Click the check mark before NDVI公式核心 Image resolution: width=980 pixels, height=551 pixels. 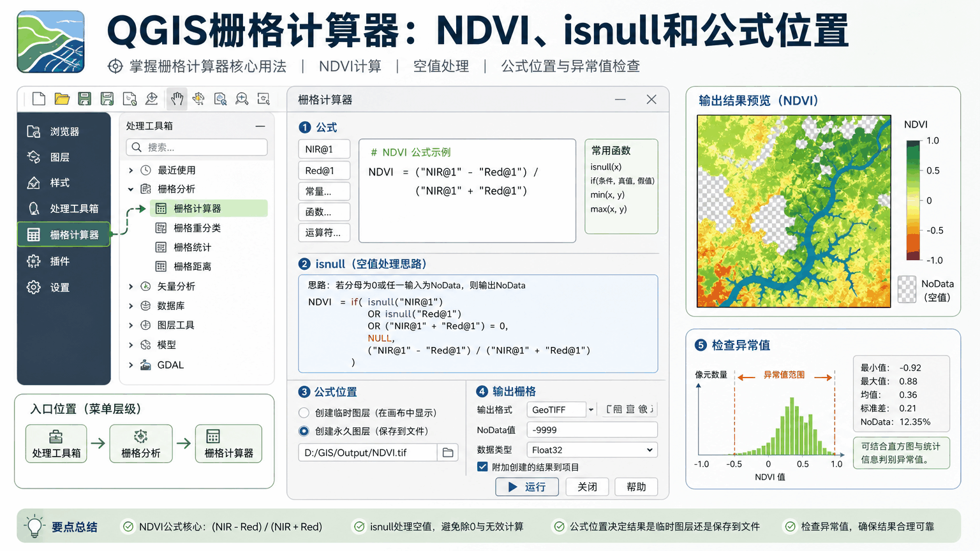pos(128,527)
